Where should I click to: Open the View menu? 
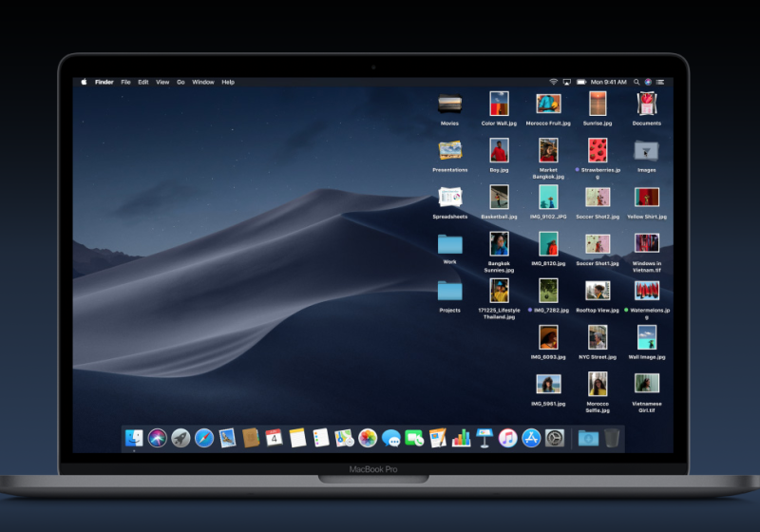coord(162,82)
